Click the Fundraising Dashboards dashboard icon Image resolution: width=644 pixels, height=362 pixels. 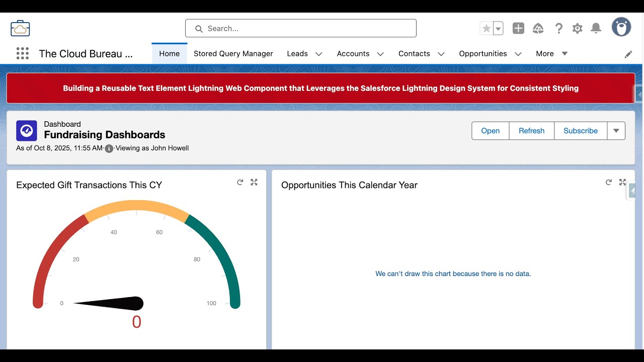[27, 131]
